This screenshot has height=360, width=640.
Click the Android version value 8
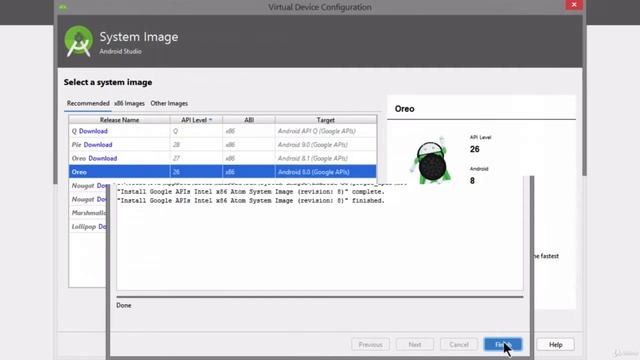click(472, 181)
